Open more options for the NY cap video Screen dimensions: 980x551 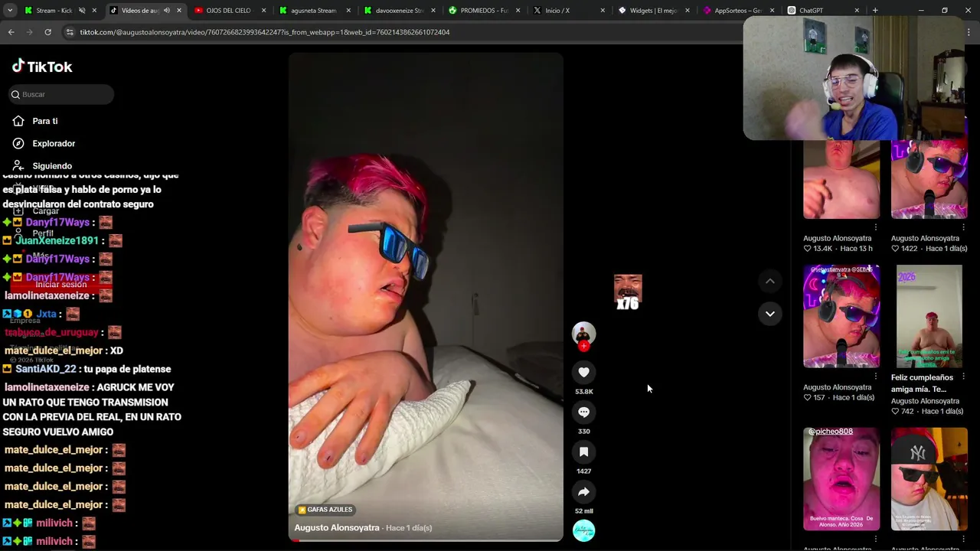coord(963,539)
